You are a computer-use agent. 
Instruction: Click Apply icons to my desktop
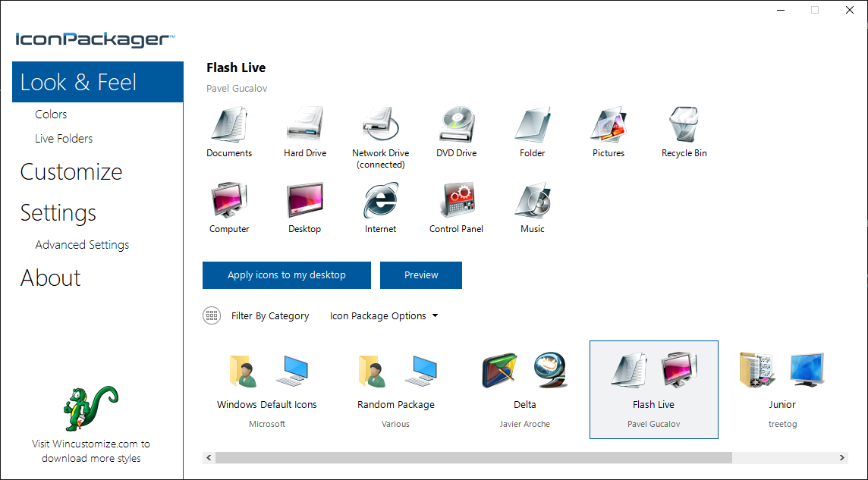(287, 275)
